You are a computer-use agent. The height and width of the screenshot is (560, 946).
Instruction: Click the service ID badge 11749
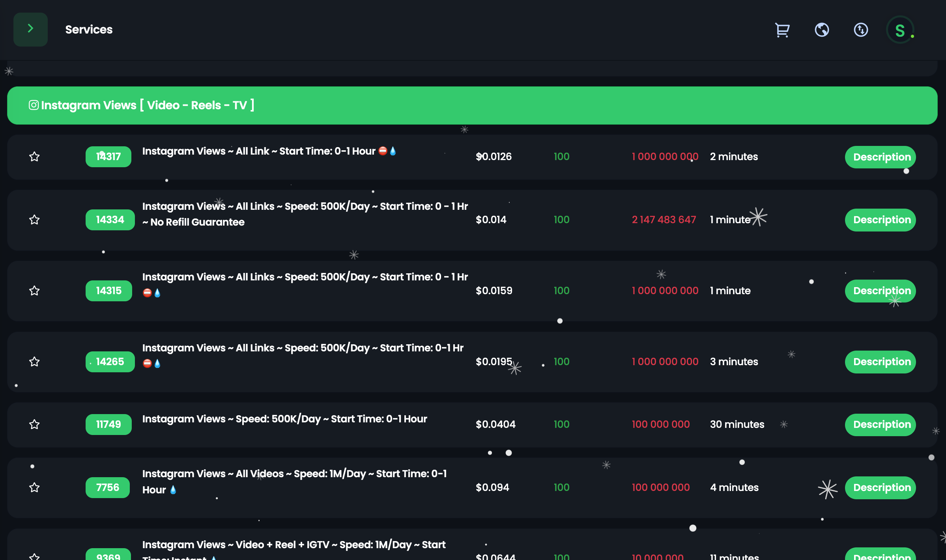(108, 424)
